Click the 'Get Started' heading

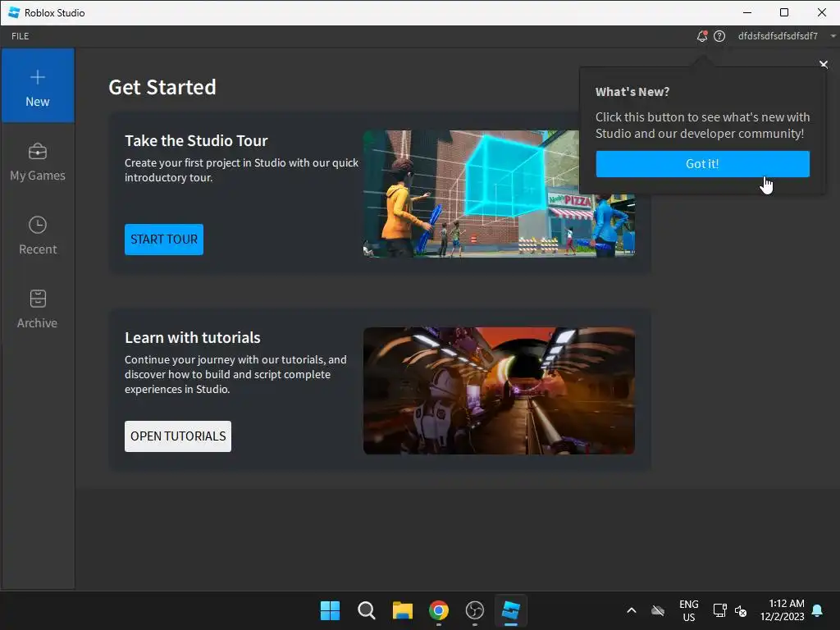(162, 87)
